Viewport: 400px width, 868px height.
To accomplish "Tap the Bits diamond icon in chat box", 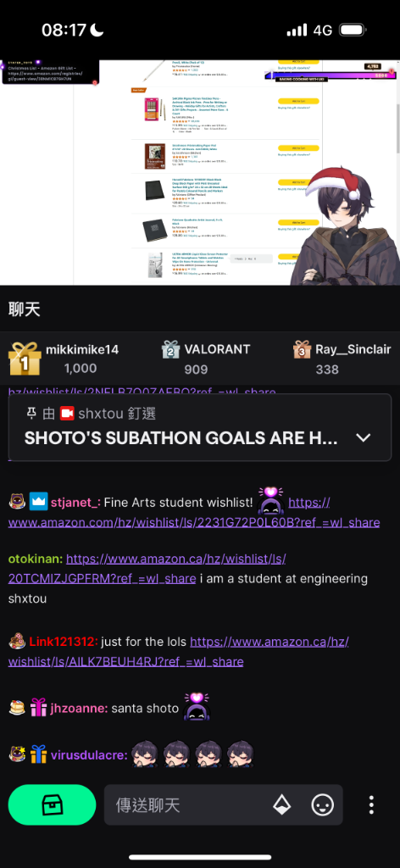I will 282,804.
